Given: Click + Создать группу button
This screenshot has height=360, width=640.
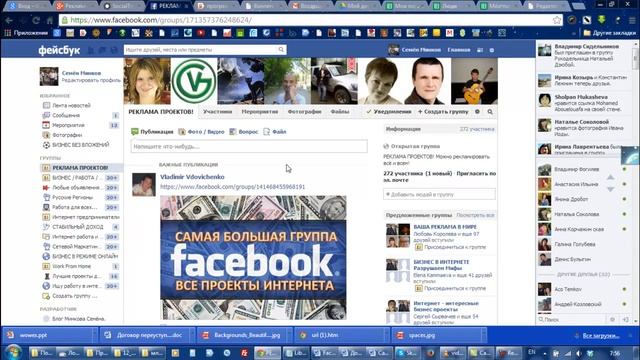Looking at the screenshot, I should pos(443,111).
